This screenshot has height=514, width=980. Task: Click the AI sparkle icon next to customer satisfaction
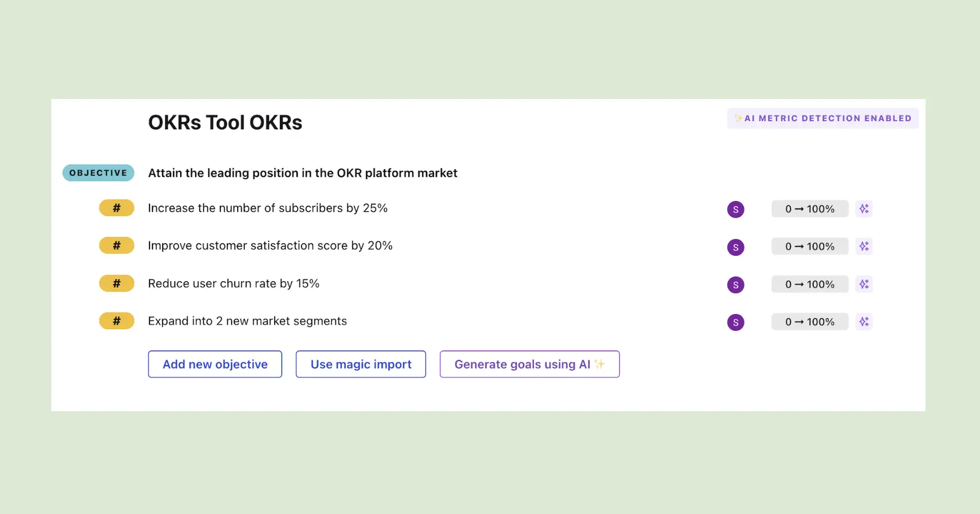864,246
